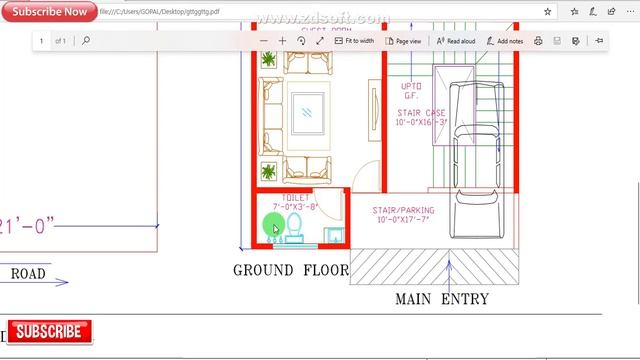Click the page number field
The height and width of the screenshot is (360, 640).
coord(42,41)
